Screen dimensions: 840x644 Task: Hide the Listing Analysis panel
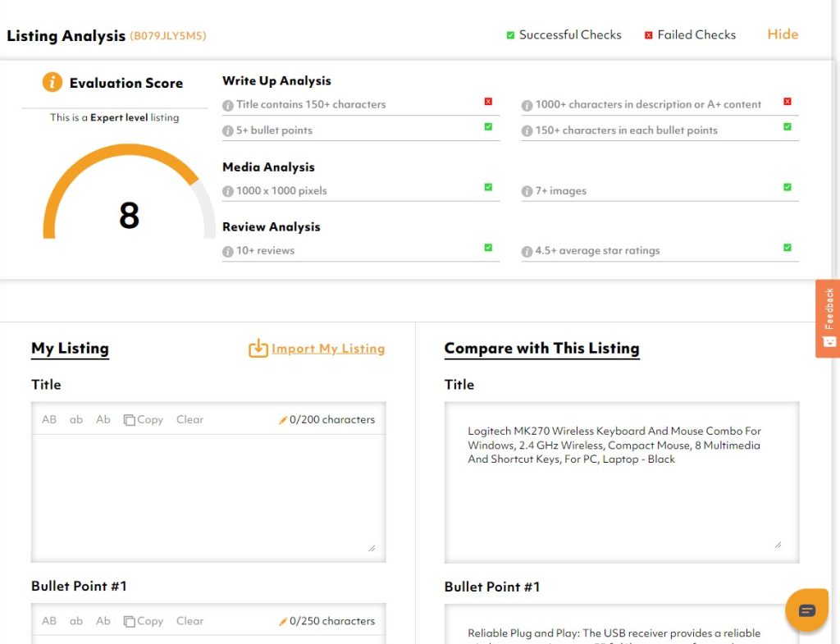pyautogui.click(x=782, y=34)
